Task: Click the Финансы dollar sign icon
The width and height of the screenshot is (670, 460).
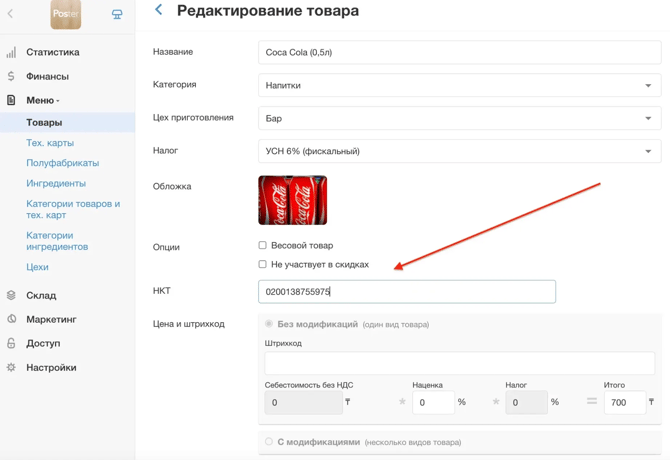Action: tap(11, 76)
